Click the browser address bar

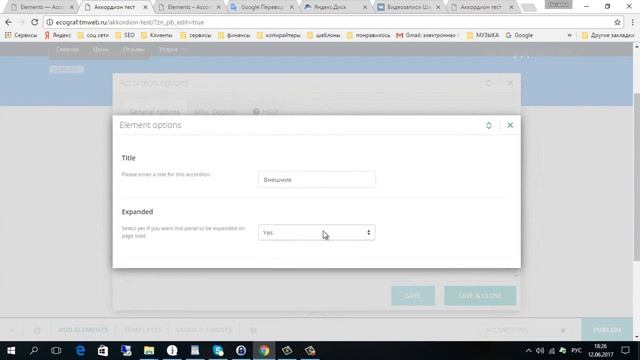click(x=327, y=22)
